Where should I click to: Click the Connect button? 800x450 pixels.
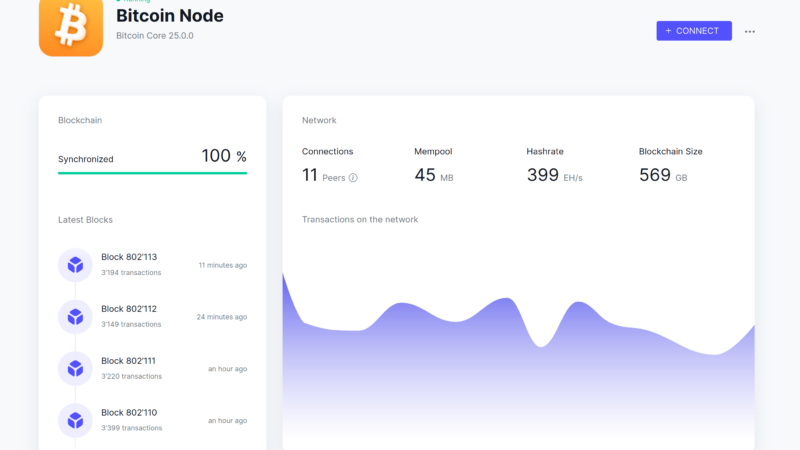(694, 31)
